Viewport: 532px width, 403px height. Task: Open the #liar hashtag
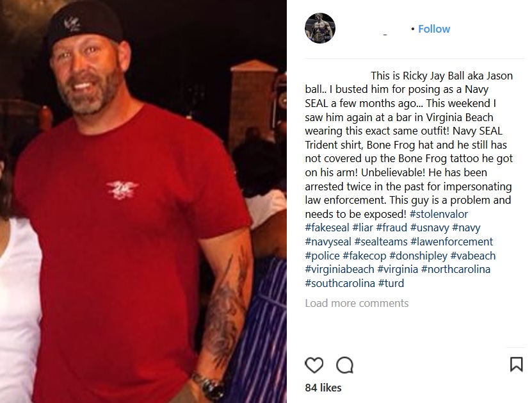(362, 227)
